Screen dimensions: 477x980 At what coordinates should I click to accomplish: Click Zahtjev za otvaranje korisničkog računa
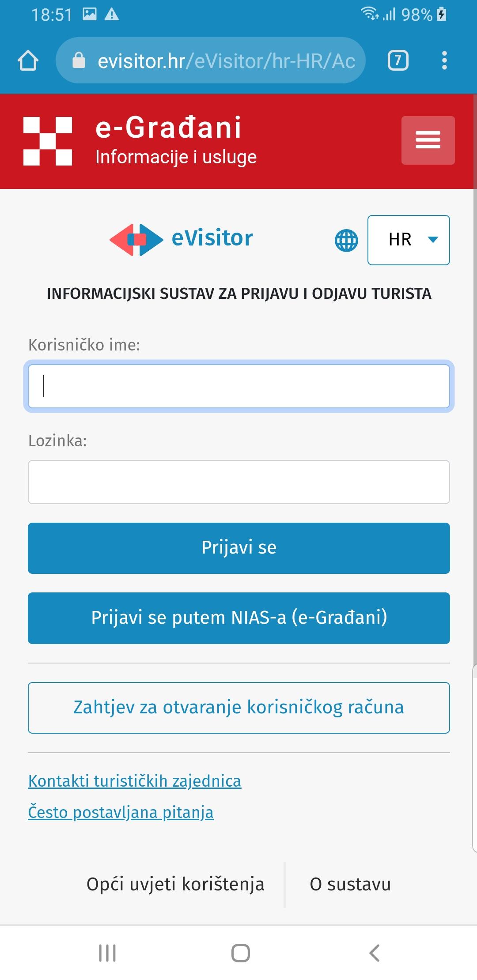click(x=239, y=708)
